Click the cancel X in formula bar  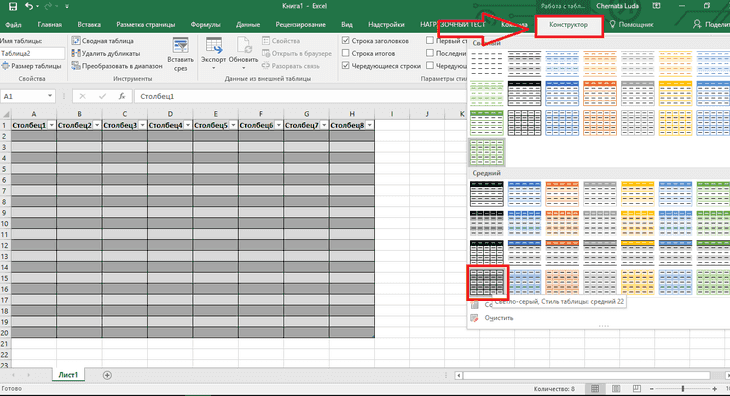point(82,96)
